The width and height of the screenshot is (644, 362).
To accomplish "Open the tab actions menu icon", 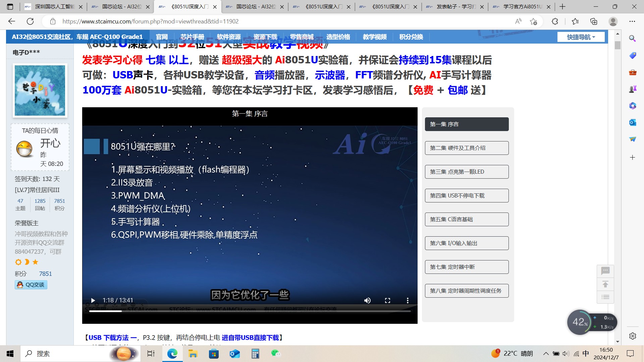I will pos(10,7).
